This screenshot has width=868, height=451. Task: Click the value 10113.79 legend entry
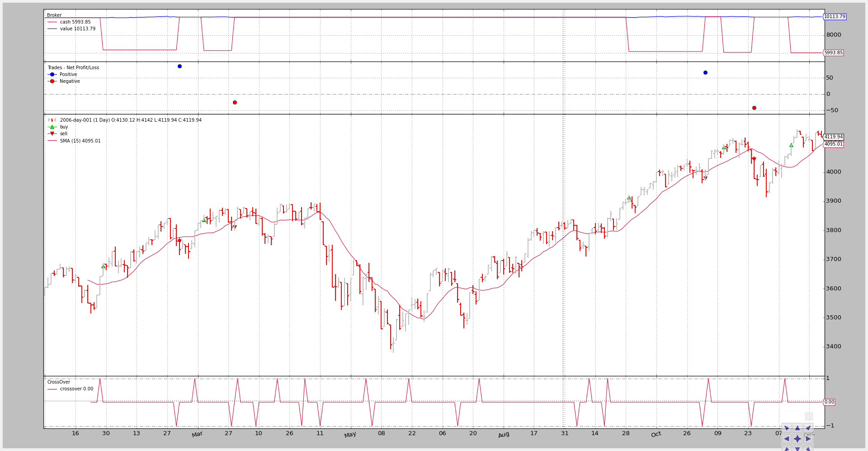[x=77, y=29]
